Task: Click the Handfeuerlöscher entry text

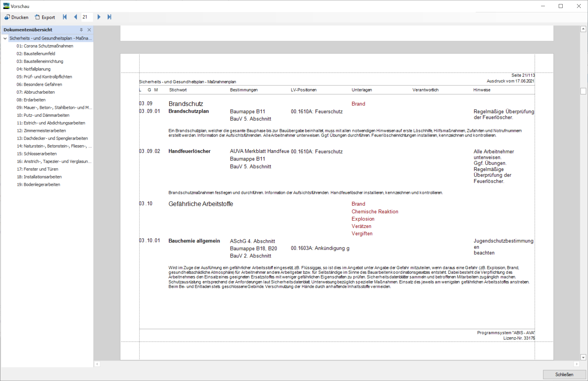Action: [189, 151]
